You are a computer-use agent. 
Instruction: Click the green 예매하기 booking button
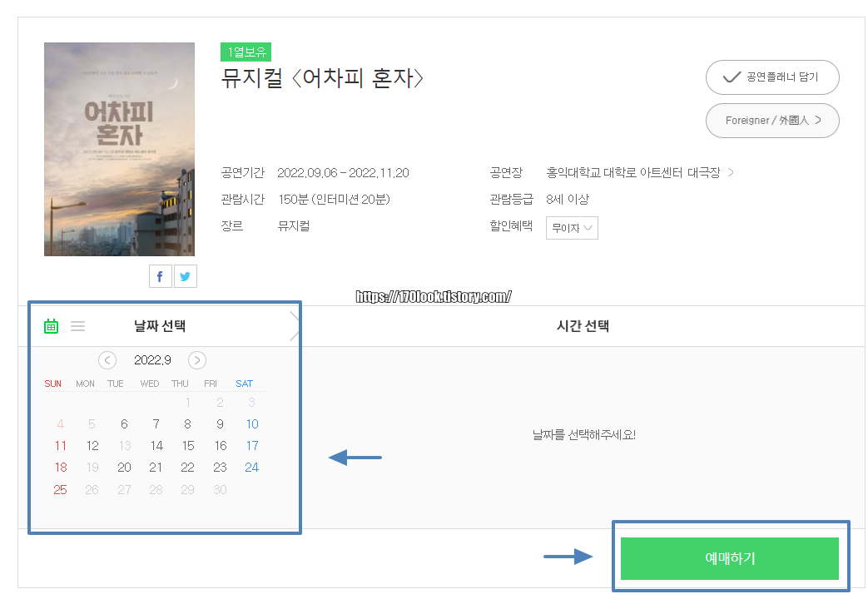(x=729, y=558)
